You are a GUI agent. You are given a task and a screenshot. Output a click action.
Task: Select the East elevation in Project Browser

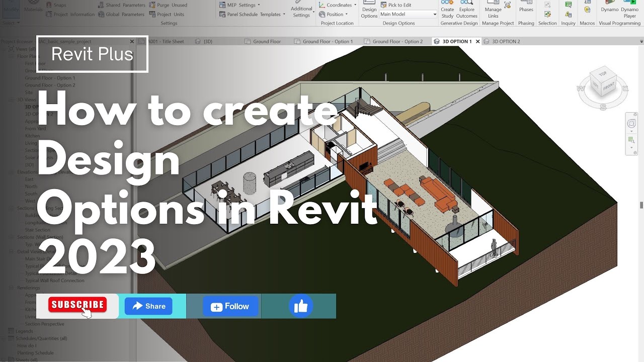tap(29, 179)
